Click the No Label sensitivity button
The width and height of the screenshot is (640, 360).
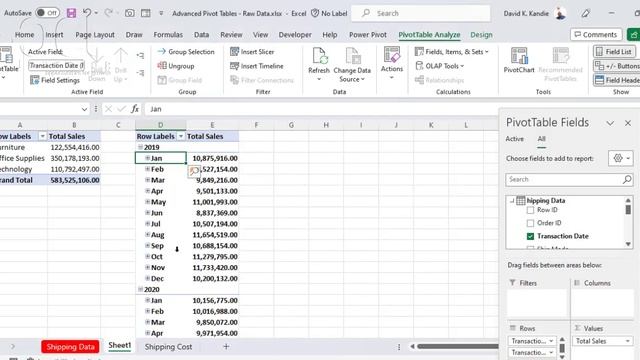(x=329, y=13)
